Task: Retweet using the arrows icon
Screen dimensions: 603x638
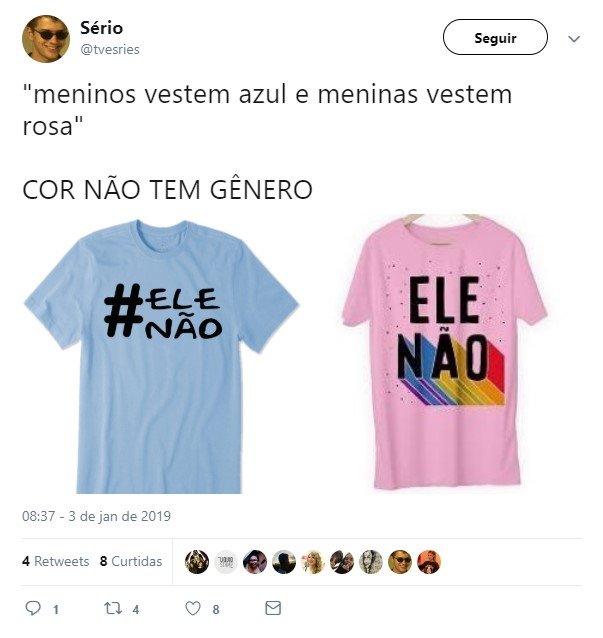Action: (x=113, y=608)
